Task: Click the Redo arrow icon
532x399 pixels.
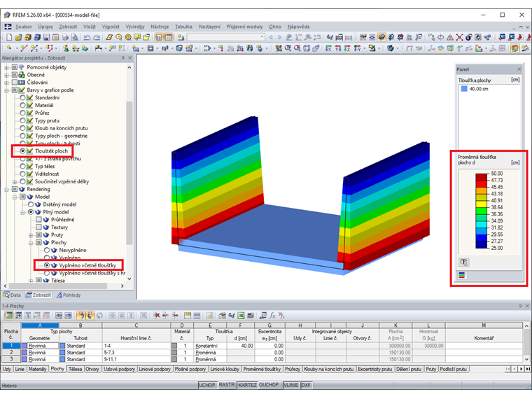Action: tap(97, 37)
